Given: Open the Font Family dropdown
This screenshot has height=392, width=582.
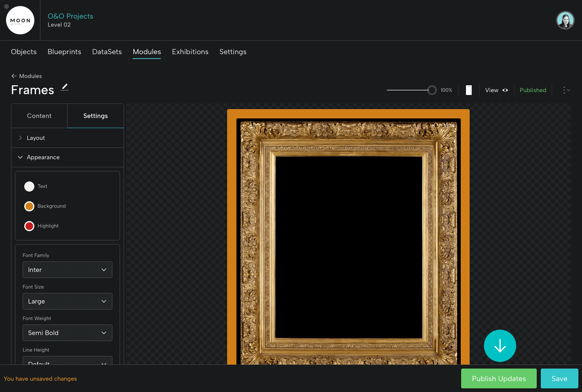Looking at the screenshot, I should tap(67, 270).
